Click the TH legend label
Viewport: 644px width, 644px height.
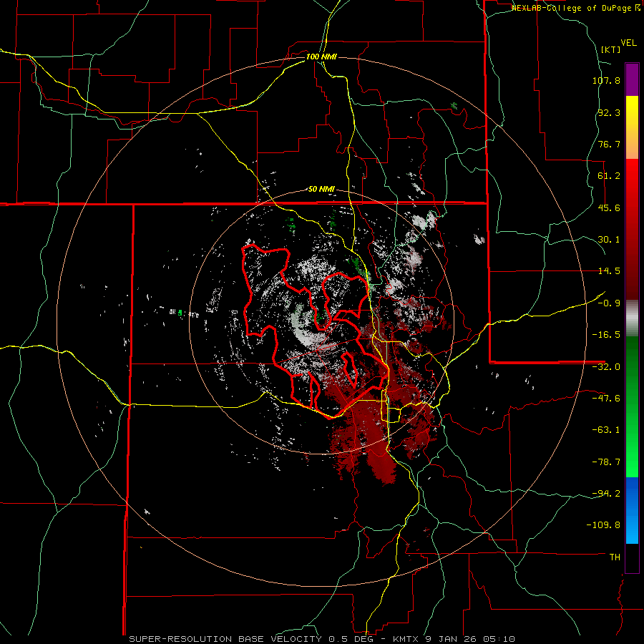click(615, 557)
